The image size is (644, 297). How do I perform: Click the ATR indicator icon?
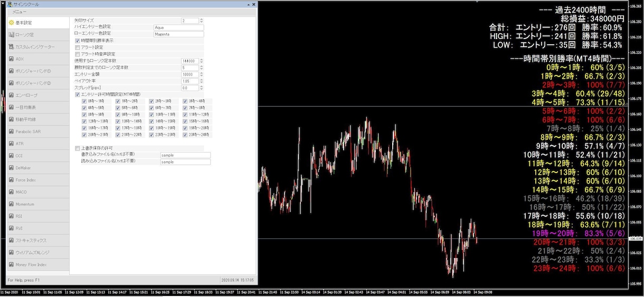(x=11, y=143)
